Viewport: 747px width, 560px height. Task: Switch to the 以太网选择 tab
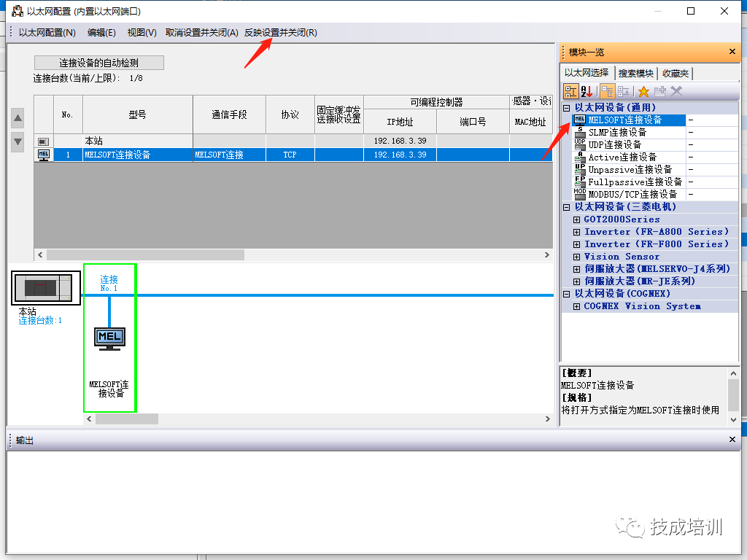coord(587,73)
